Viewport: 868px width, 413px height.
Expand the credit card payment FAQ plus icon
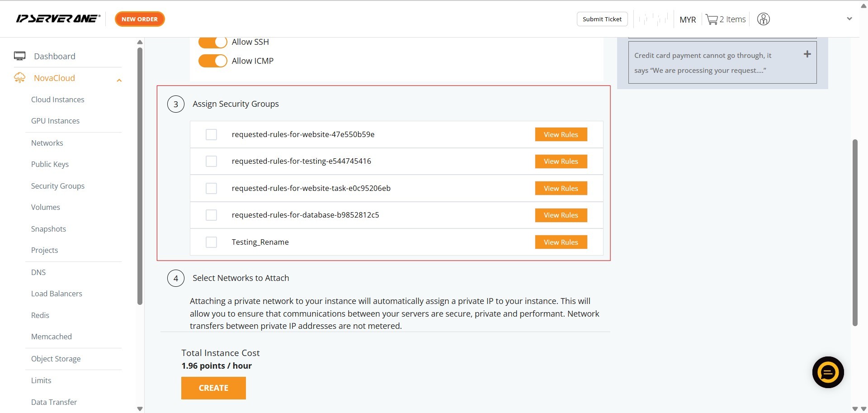point(807,54)
